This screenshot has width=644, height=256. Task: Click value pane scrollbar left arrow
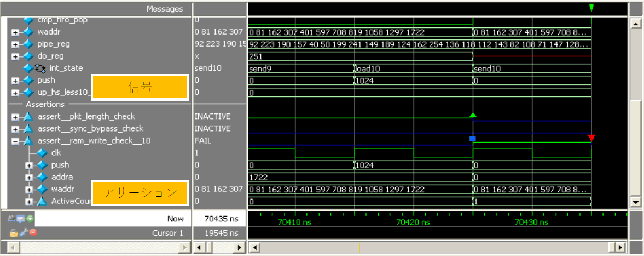(199, 248)
